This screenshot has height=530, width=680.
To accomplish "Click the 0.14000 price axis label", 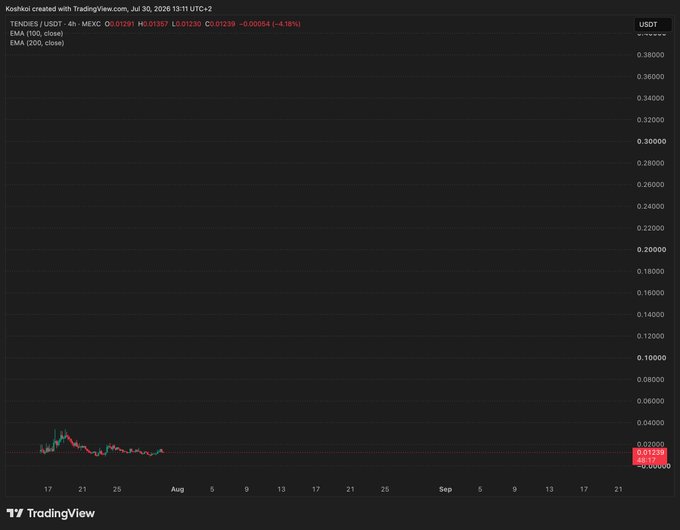I will point(650,314).
